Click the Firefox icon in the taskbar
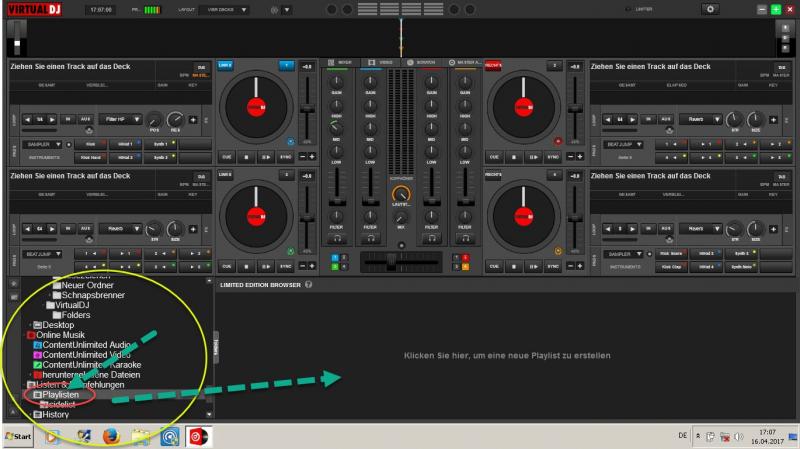Viewport: 800px width, 449px height. pos(111,437)
